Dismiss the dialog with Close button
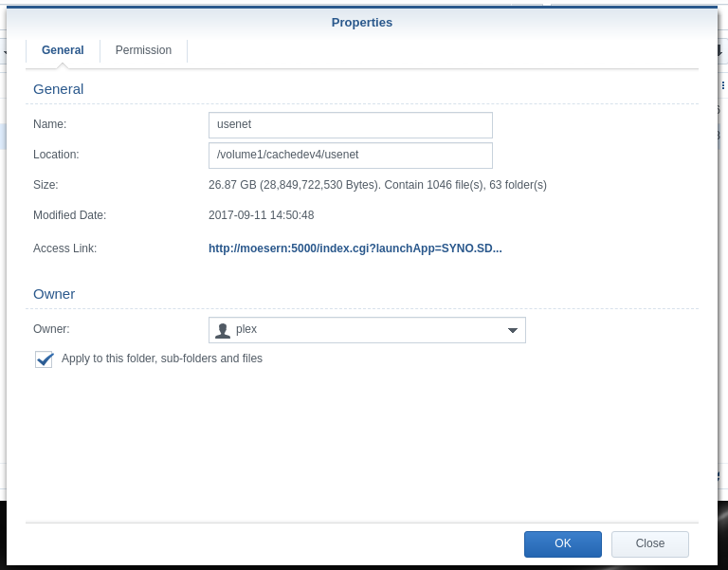The image size is (728, 570). 650,544
